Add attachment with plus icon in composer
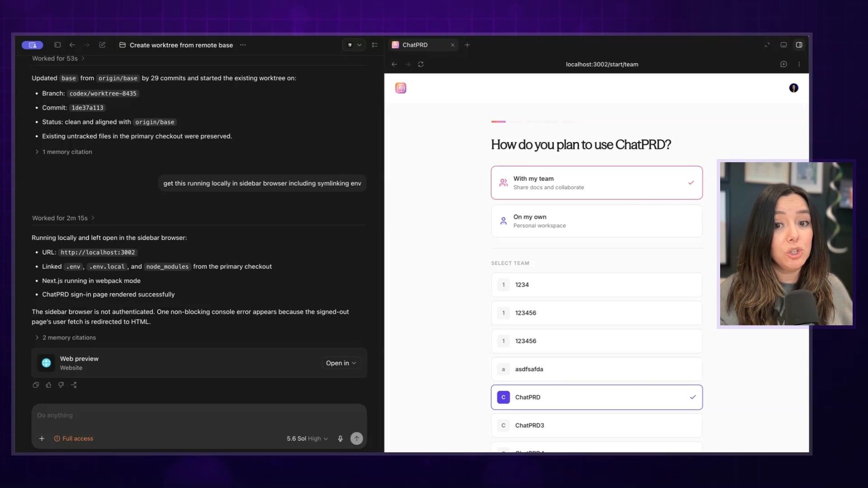The width and height of the screenshot is (868, 488). (x=42, y=438)
